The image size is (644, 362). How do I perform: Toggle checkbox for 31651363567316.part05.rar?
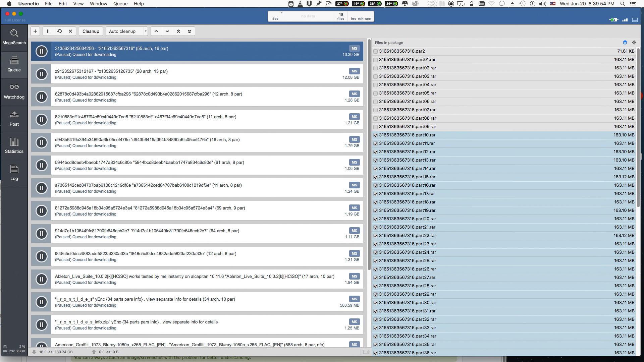tap(376, 93)
